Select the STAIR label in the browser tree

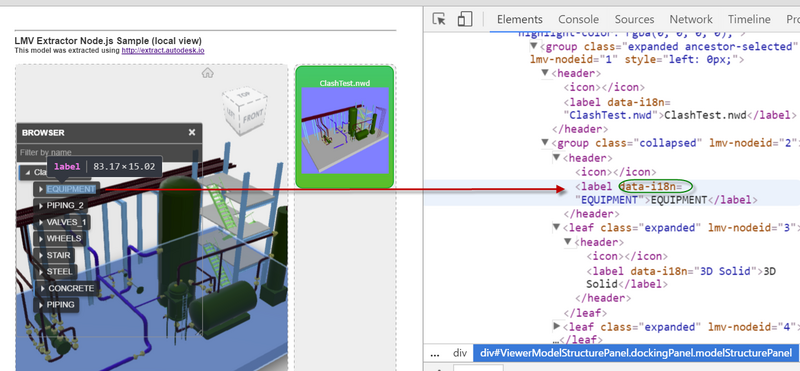coord(58,255)
